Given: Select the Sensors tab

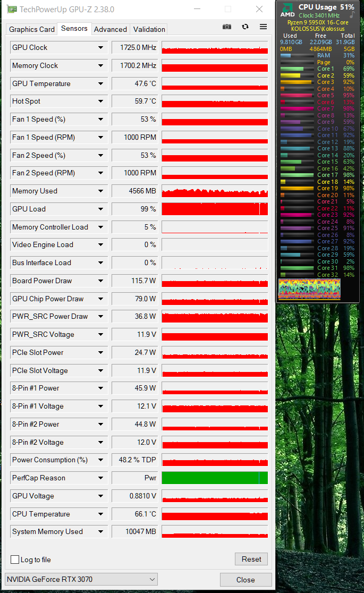Looking at the screenshot, I should (74, 28).
